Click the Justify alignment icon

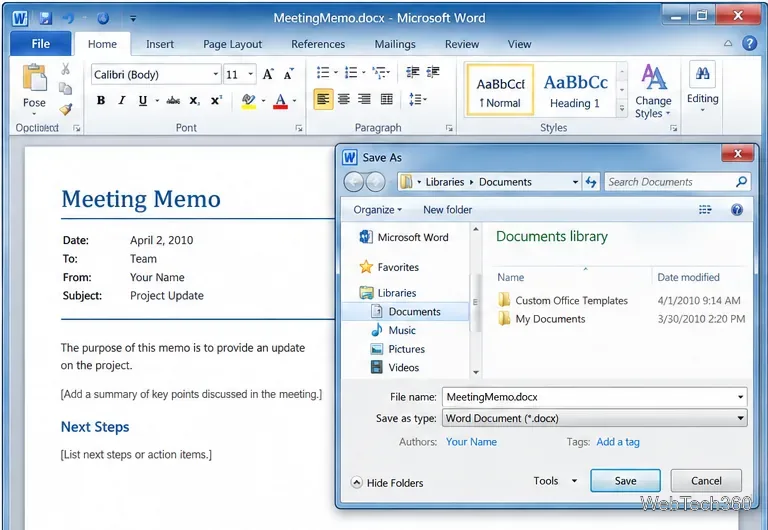click(x=386, y=99)
